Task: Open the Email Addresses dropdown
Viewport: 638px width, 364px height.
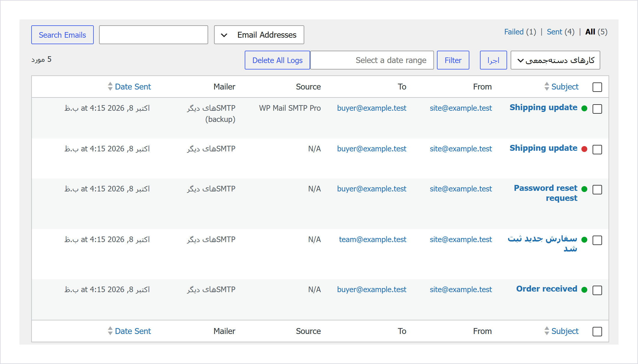Action: [x=259, y=35]
